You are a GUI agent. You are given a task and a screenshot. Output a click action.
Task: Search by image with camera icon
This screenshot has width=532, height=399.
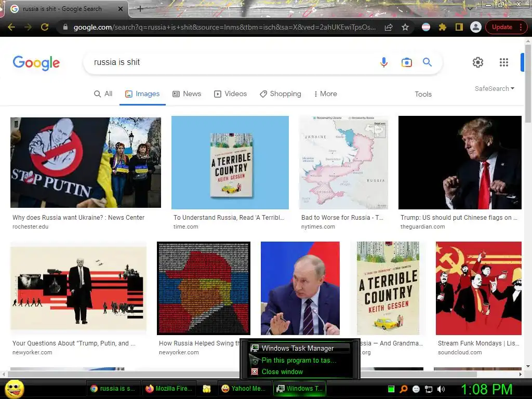pos(406,62)
